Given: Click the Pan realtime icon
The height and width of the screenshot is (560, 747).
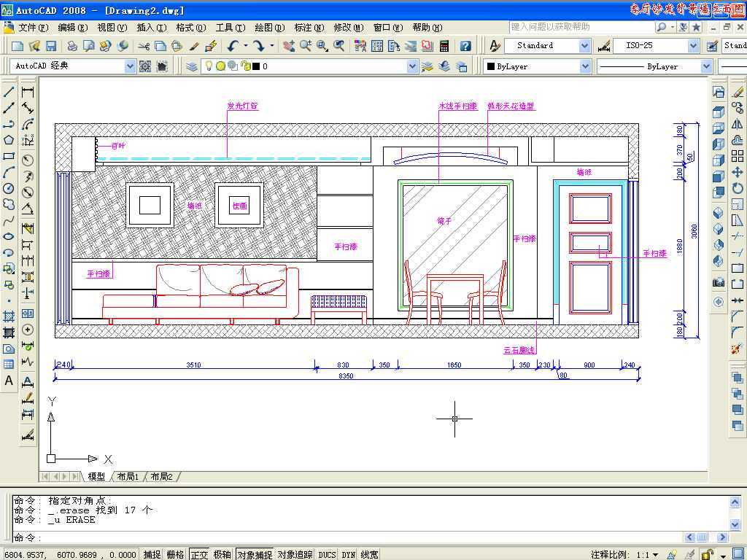Looking at the screenshot, I should click(289, 46).
